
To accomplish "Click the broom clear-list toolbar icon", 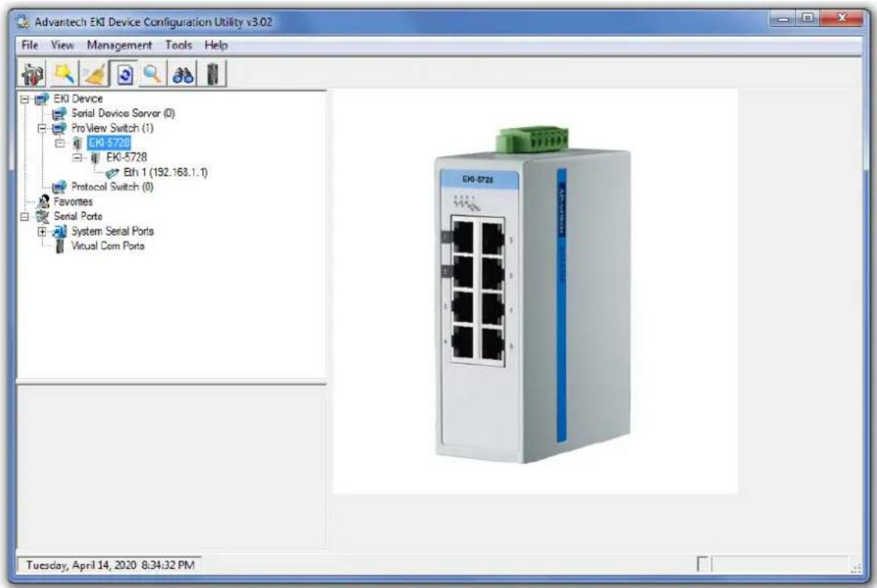I will tap(94, 74).
